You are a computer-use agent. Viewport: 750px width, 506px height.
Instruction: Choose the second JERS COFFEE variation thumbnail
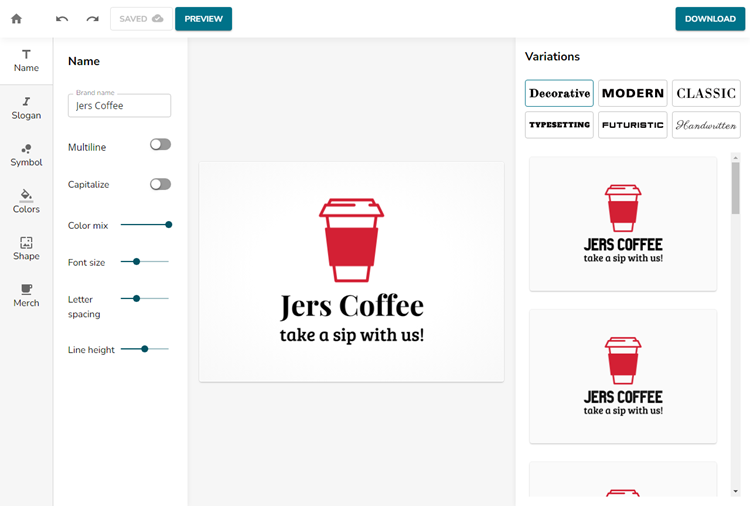pyautogui.click(x=623, y=376)
